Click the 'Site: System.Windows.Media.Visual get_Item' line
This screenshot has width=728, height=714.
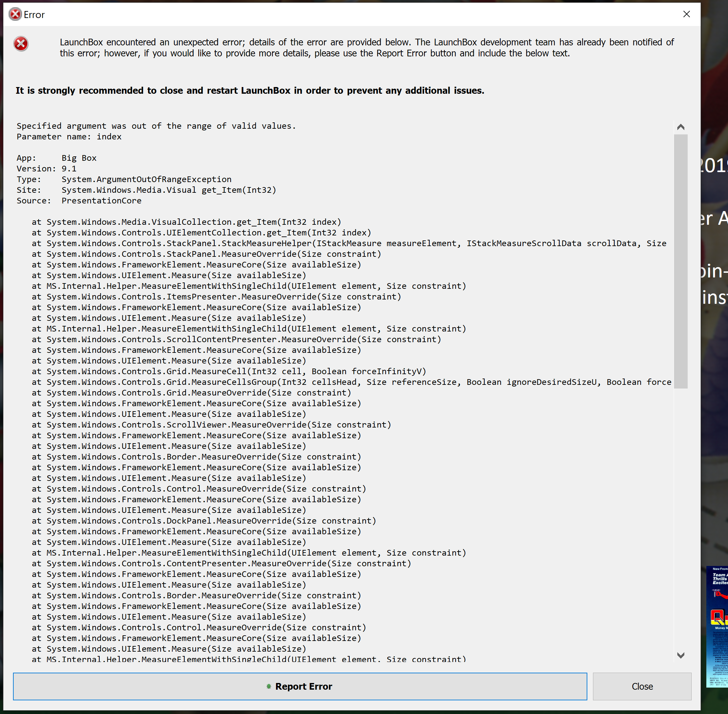pos(146,190)
